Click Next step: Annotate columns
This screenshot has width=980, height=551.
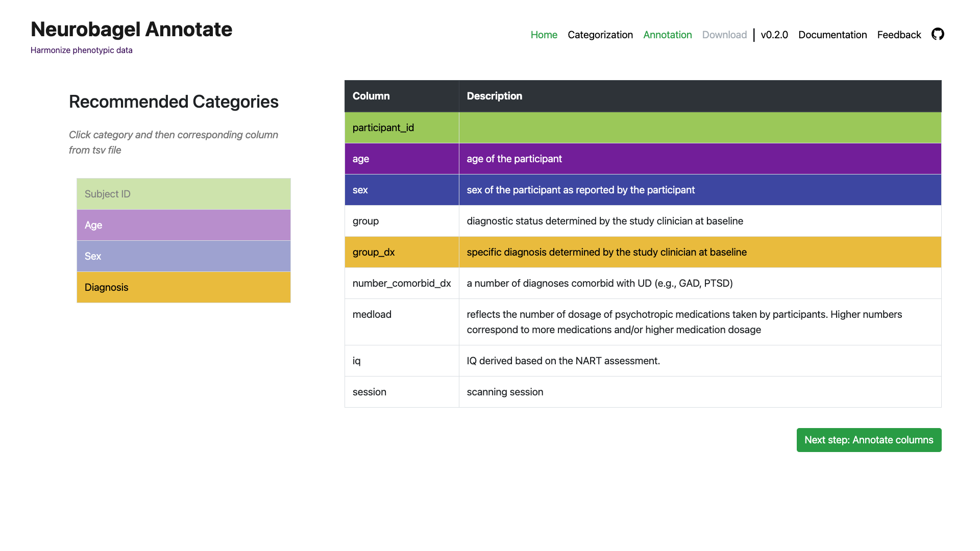[x=869, y=440]
